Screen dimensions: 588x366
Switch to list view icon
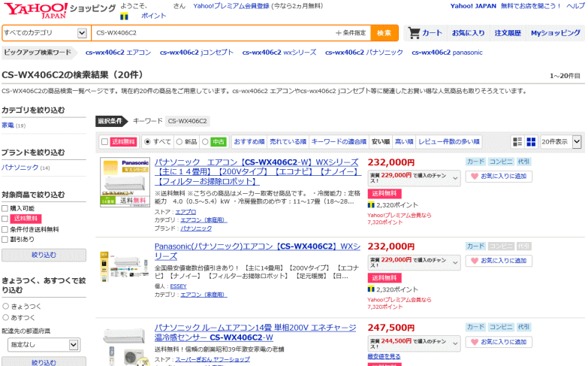(517, 141)
